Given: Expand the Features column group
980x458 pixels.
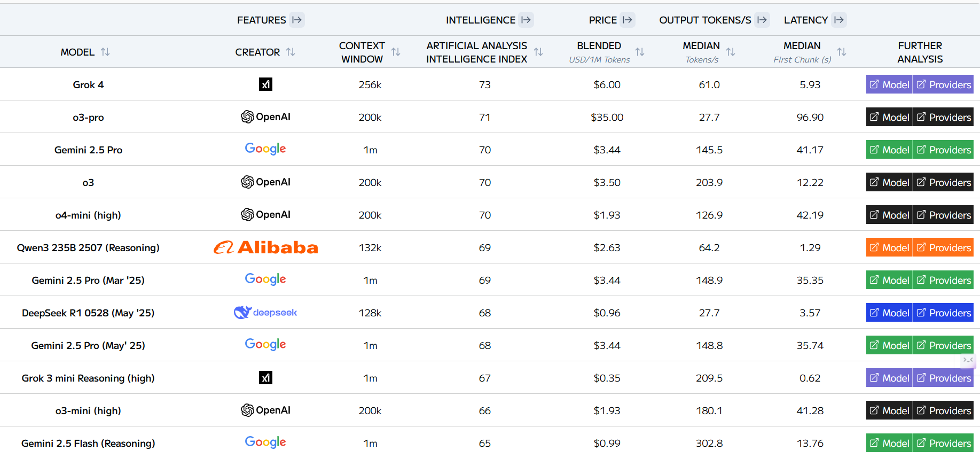Looking at the screenshot, I should pyautogui.click(x=297, y=20).
